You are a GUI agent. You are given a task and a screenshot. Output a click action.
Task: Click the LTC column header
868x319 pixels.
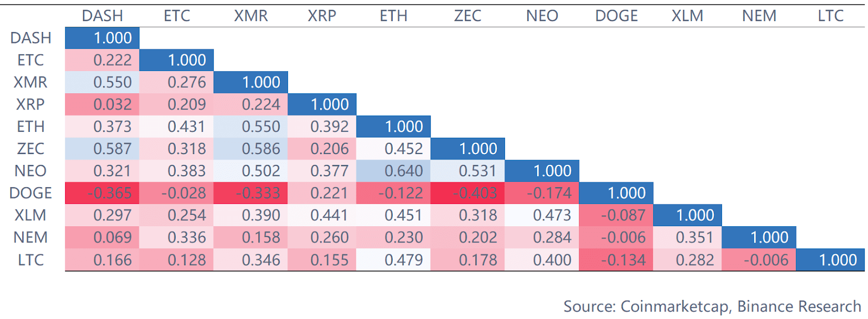click(831, 16)
